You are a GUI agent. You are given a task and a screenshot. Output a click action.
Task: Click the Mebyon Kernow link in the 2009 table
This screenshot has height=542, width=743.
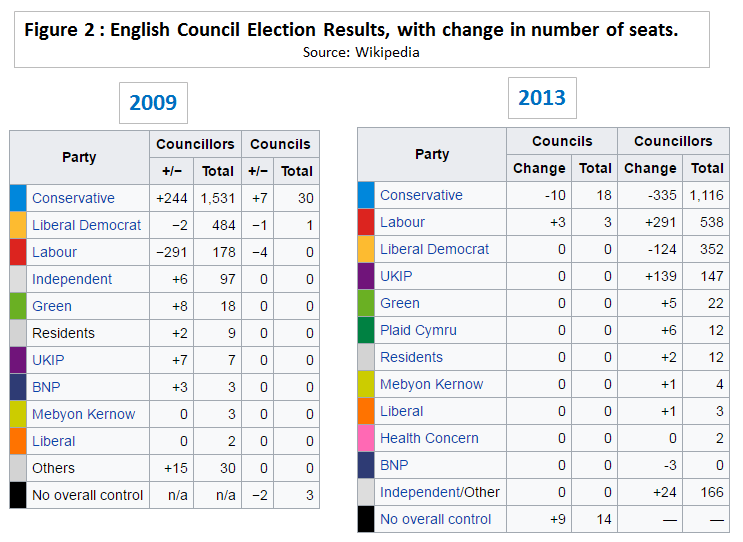(x=83, y=414)
